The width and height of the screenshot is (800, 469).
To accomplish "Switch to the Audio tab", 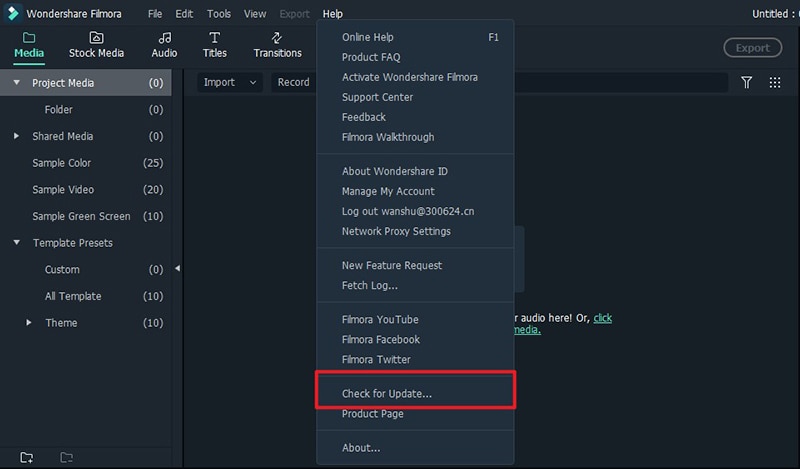I will pyautogui.click(x=164, y=45).
